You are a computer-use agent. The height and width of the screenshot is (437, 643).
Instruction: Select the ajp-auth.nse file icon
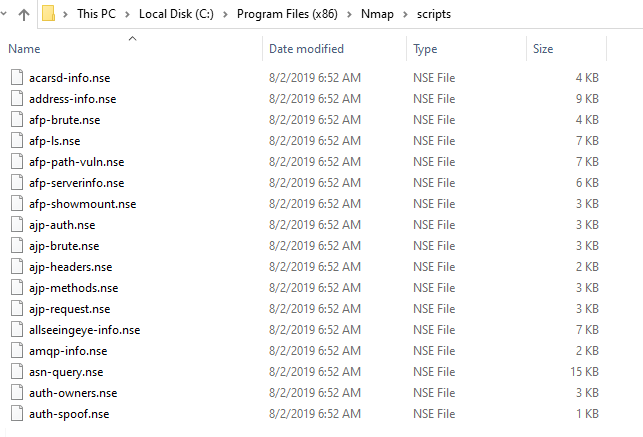point(17,225)
